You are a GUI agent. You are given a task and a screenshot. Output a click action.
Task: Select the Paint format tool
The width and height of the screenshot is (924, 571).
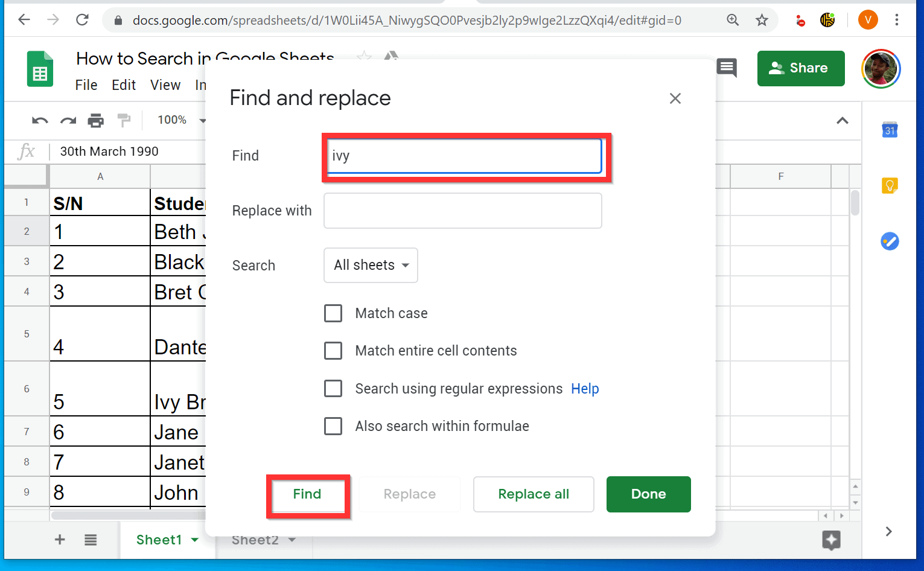coord(124,120)
